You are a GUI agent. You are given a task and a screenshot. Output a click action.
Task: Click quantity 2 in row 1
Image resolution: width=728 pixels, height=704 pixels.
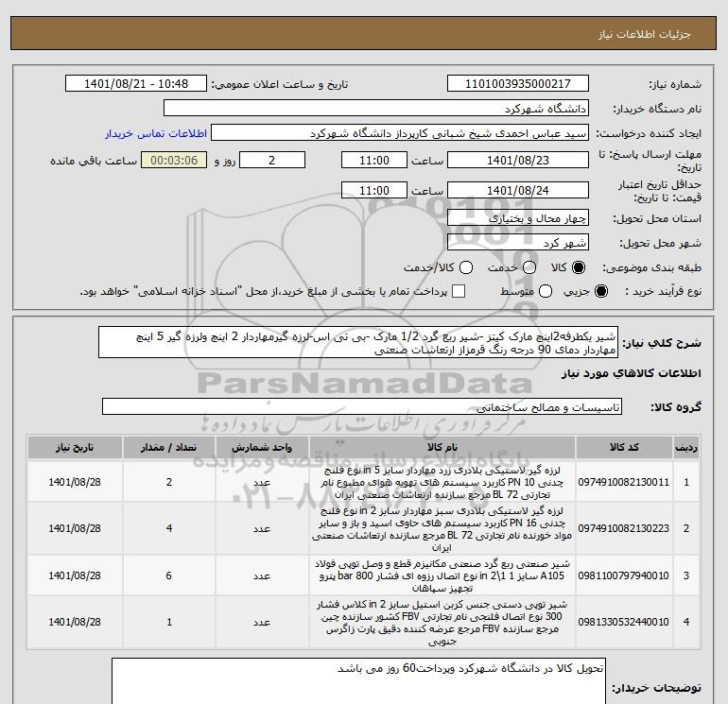point(169,482)
